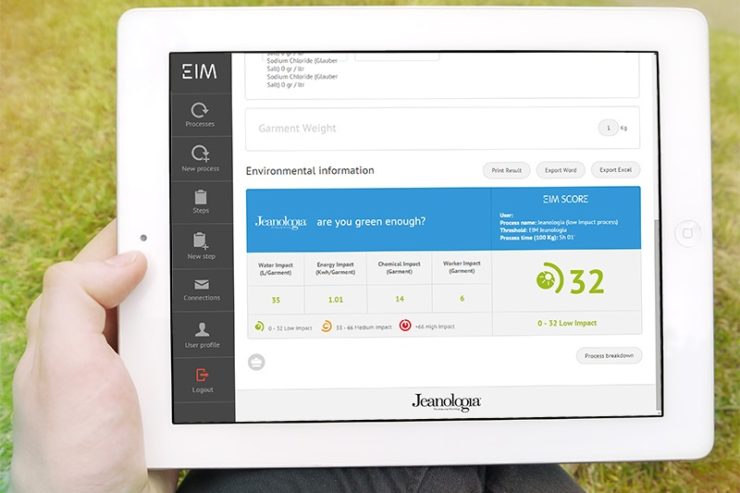Select the New process menu label

201,168
